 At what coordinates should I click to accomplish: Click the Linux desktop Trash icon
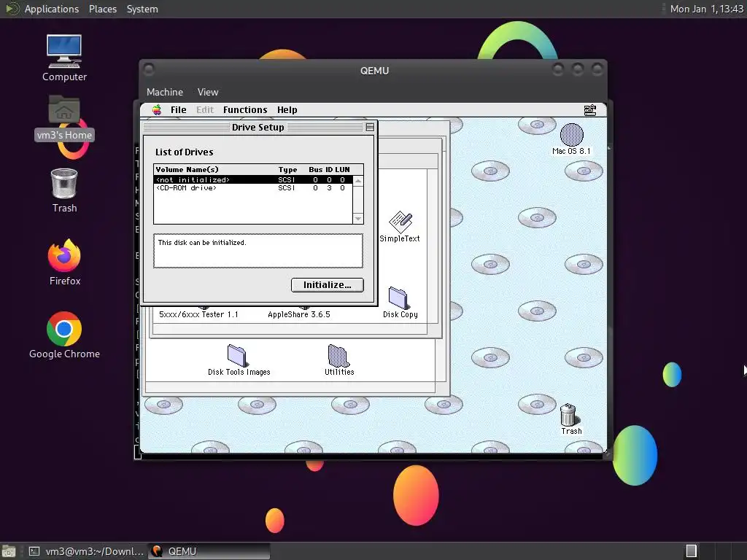pyautogui.click(x=64, y=183)
